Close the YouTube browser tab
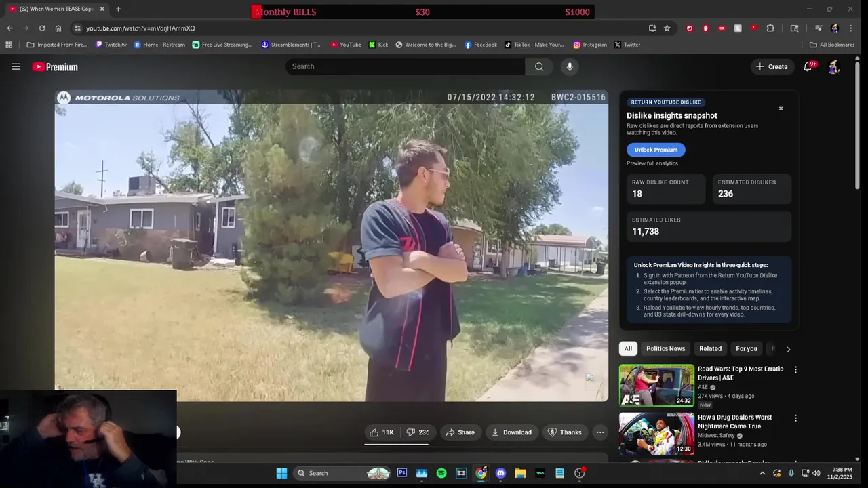This screenshot has height=488, width=868. [x=102, y=9]
